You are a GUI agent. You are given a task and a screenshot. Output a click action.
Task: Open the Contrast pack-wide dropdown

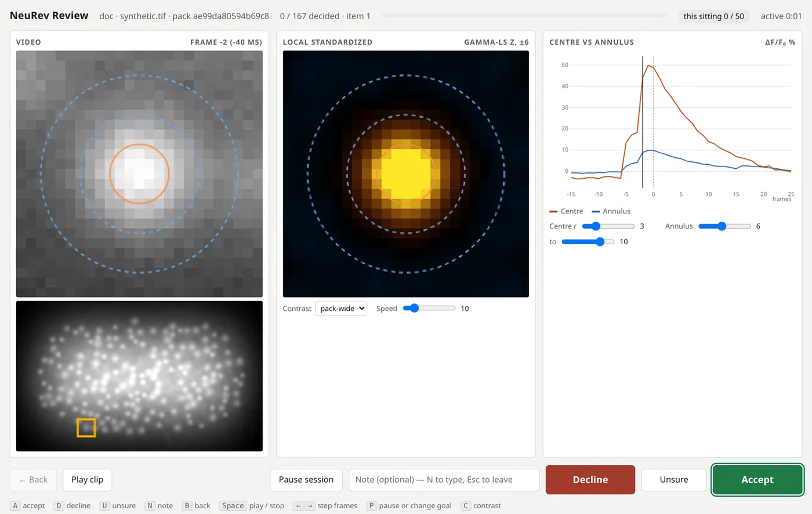[341, 309]
